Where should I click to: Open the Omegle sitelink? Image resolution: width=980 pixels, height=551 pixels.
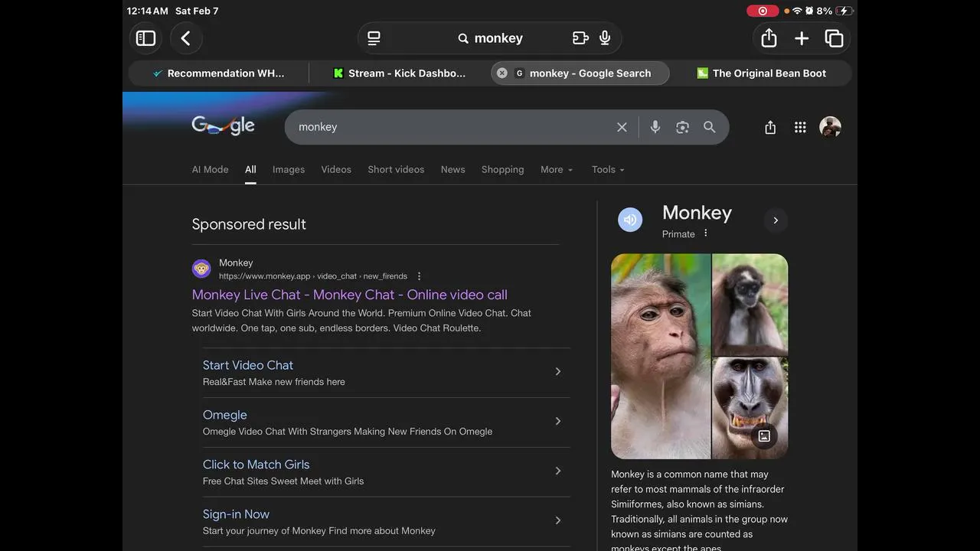pos(224,415)
